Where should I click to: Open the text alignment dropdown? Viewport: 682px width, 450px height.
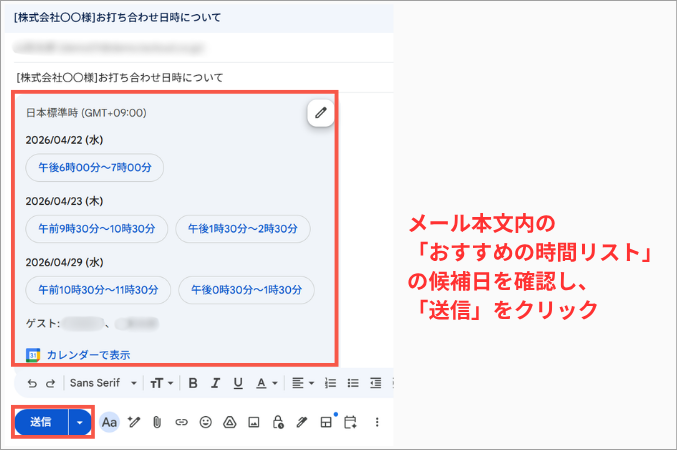303,383
